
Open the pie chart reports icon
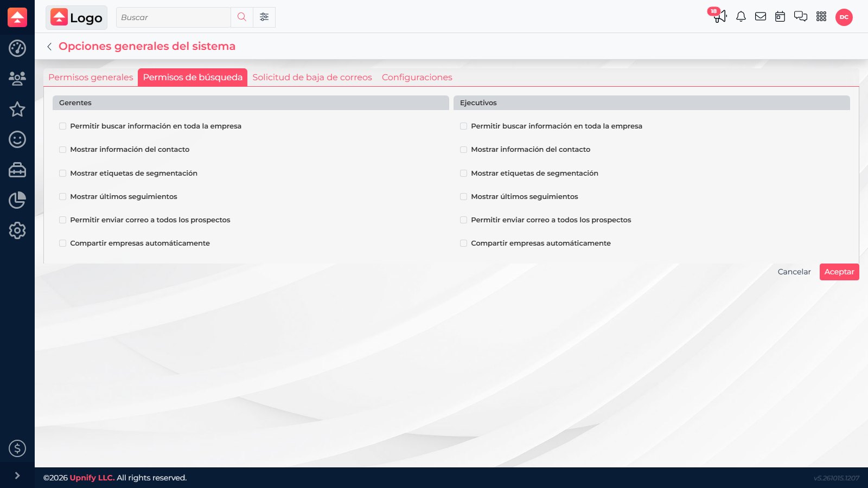[x=17, y=200]
